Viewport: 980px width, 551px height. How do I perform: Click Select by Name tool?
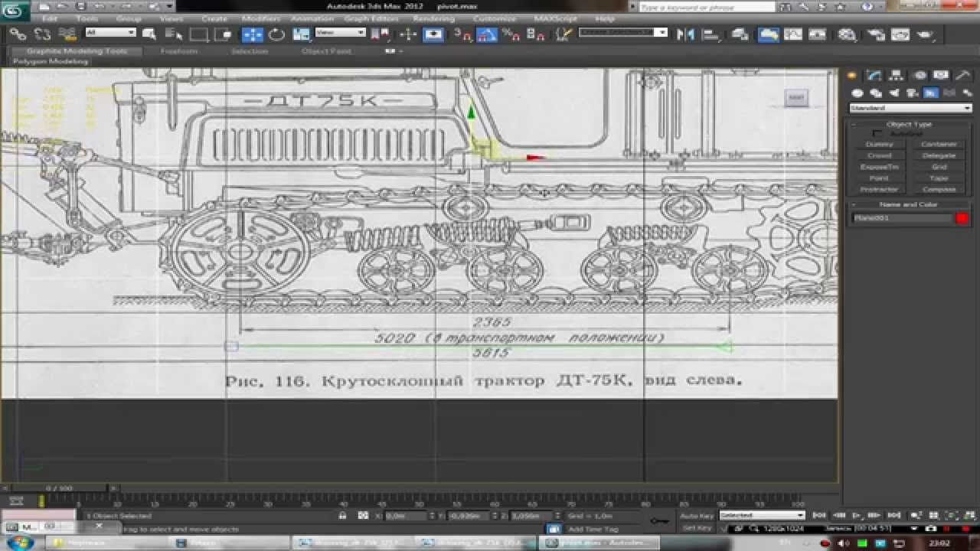point(174,34)
